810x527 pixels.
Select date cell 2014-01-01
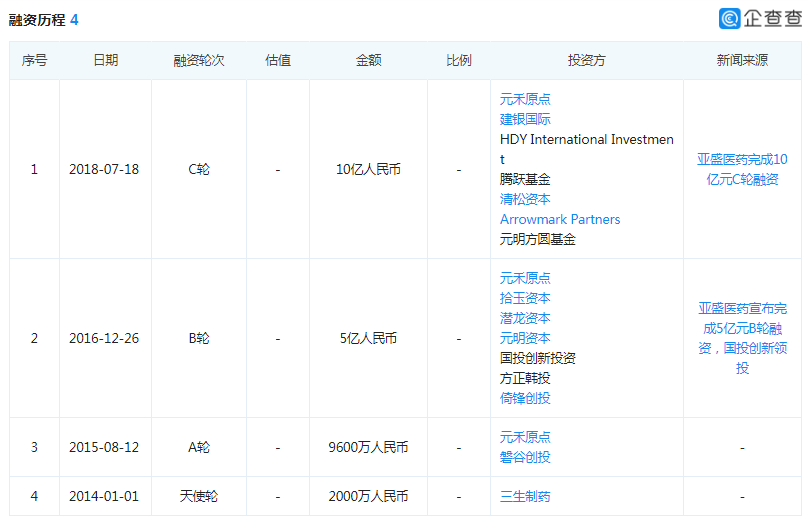coord(104,497)
